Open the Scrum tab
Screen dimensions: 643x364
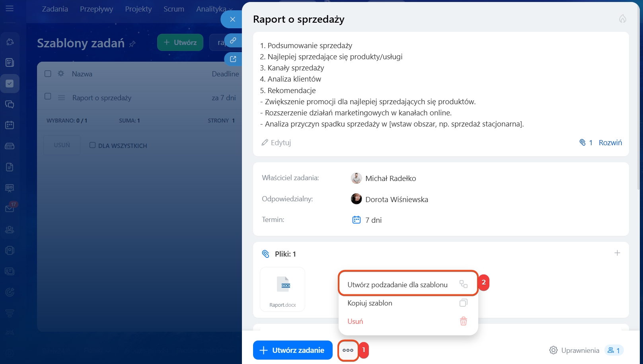coord(174,9)
